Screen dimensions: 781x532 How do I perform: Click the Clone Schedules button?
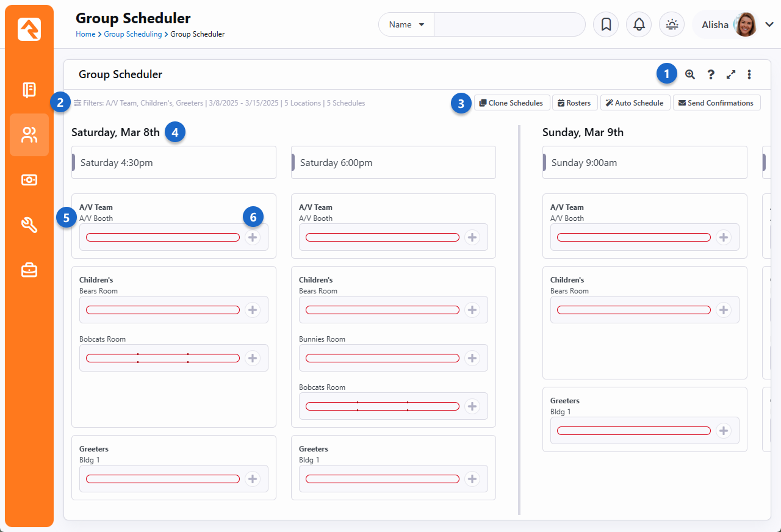click(x=512, y=103)
